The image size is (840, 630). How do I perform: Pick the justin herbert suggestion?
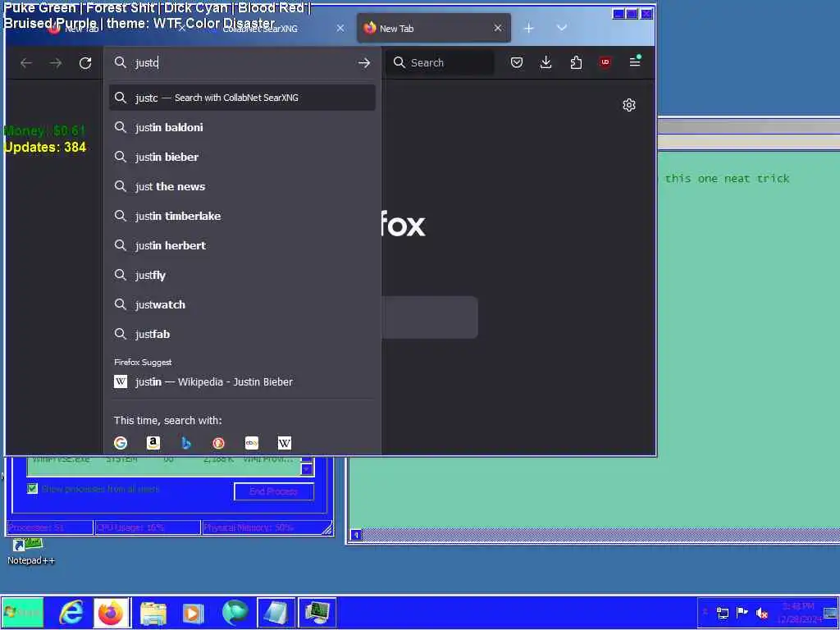point(242,245)
